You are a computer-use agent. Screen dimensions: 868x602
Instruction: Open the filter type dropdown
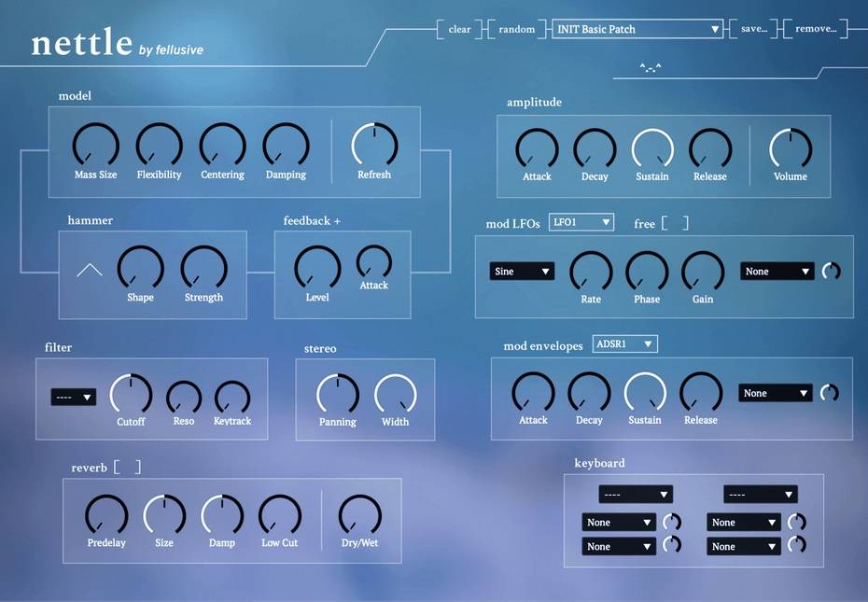click(74, 397)
